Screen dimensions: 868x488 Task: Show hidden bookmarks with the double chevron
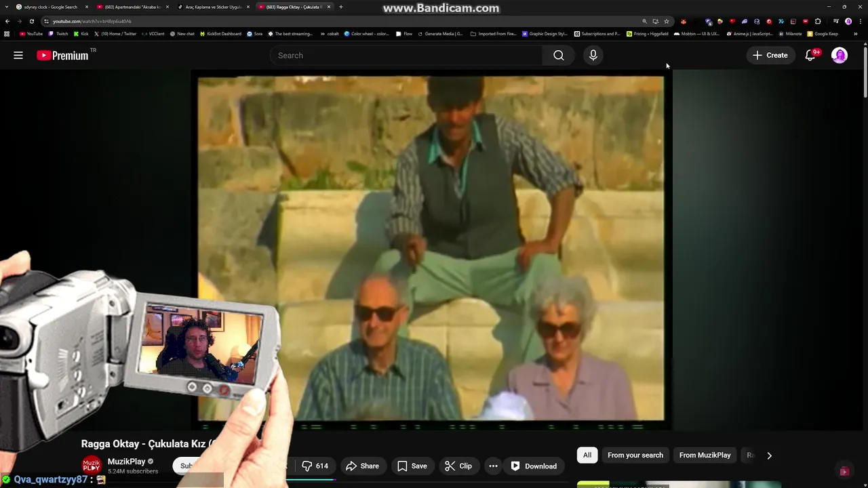pyautogui.click(x=855, y=33)
